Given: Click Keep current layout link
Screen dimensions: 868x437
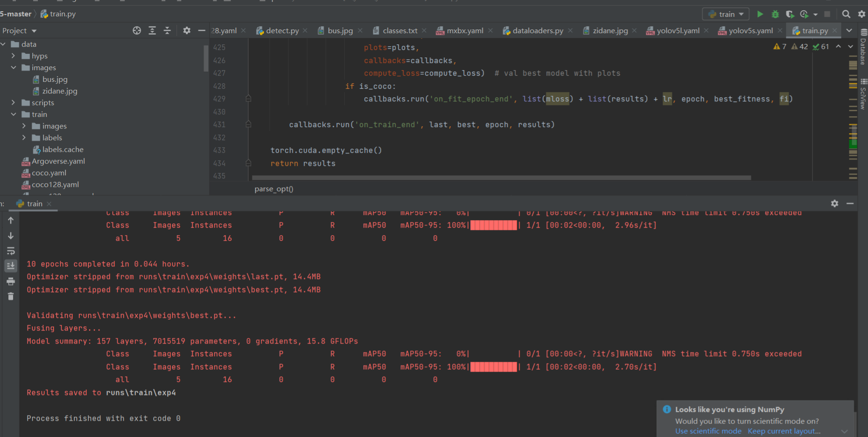Looking at the screenshot, I should click(x=784, y=431).
